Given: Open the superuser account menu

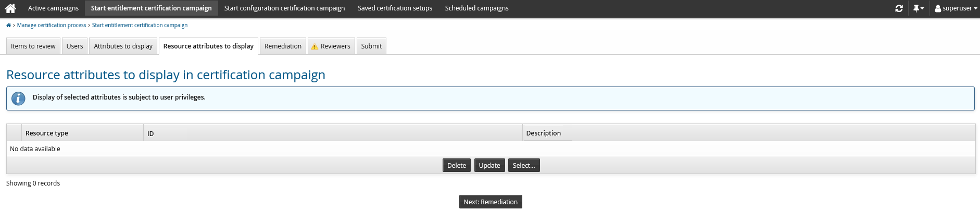Looking at the screenshot, I should 956,8.
